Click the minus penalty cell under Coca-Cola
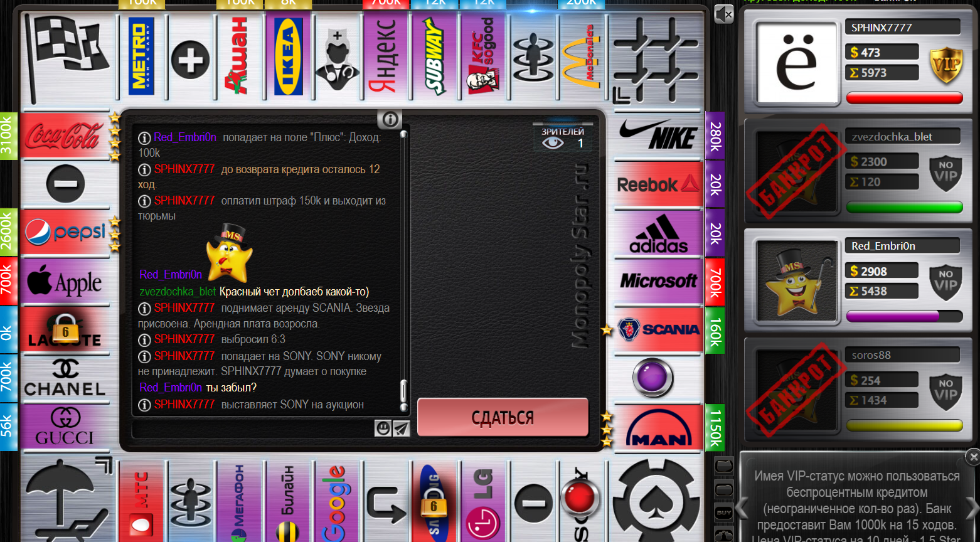Screen dimensions: 980x542 click(65, 184)
